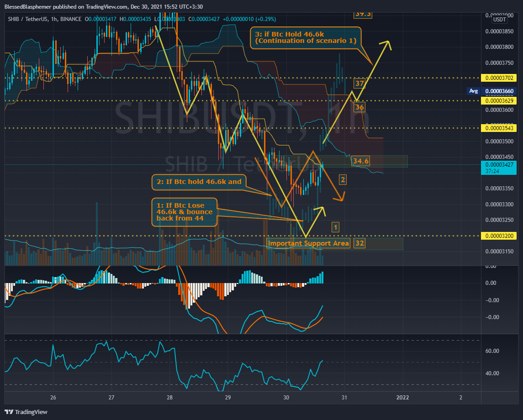The image size is (523, 420).
Task: Click the 0.00003800 price axis label
Action: click(499, 47)
